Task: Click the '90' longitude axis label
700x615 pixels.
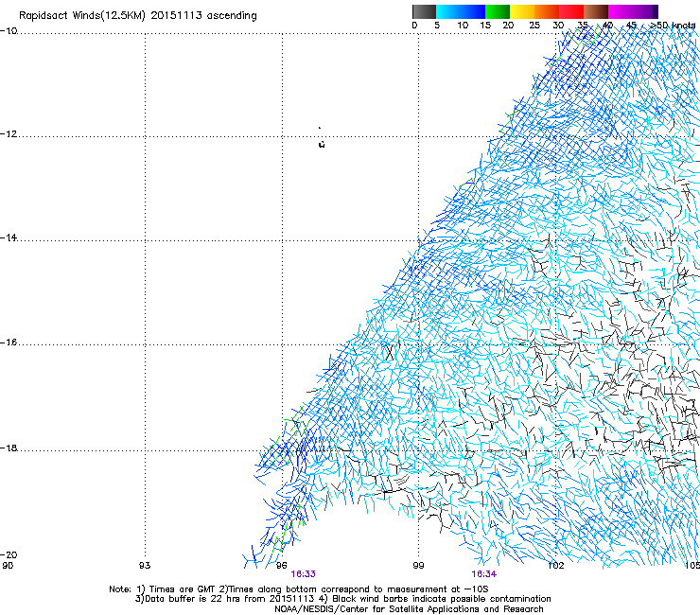Action: point(8,566)
